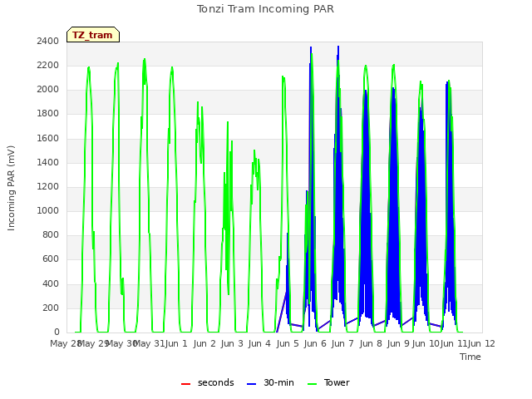Select the red seconds legend swatch
The height and width of the screenshot is (399, 532).
click(x=185, y=384)
